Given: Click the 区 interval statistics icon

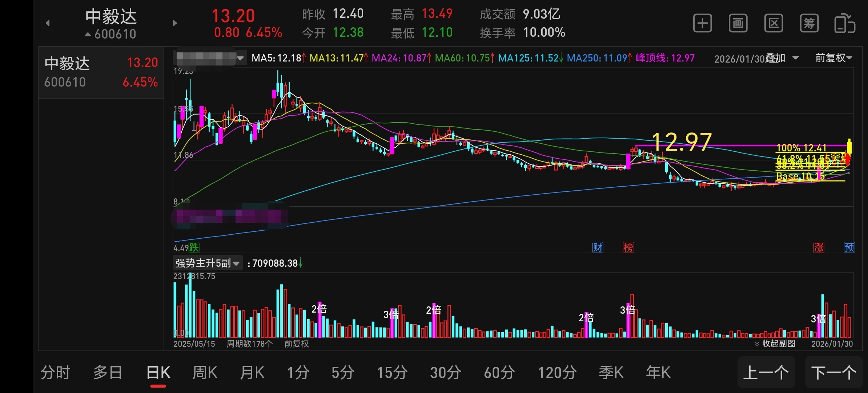Looking at the screenshot, I should click(x=773, y=24).
